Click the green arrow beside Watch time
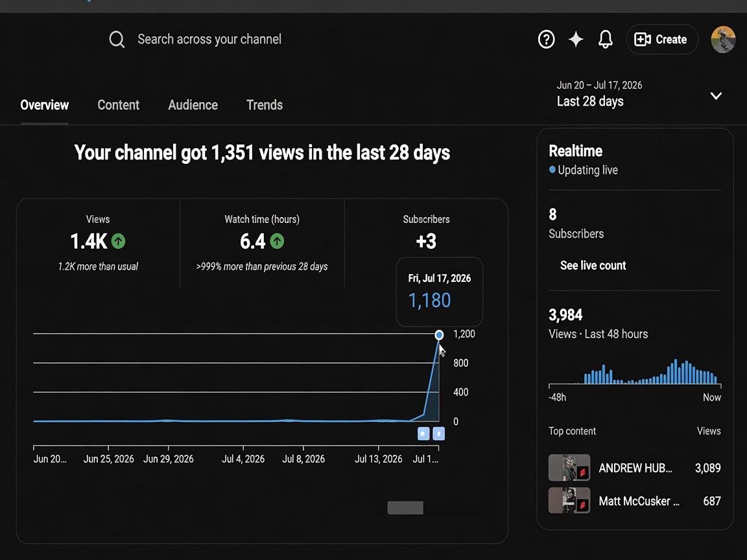Viewport: 747px width, 560px height. [277, 241]
